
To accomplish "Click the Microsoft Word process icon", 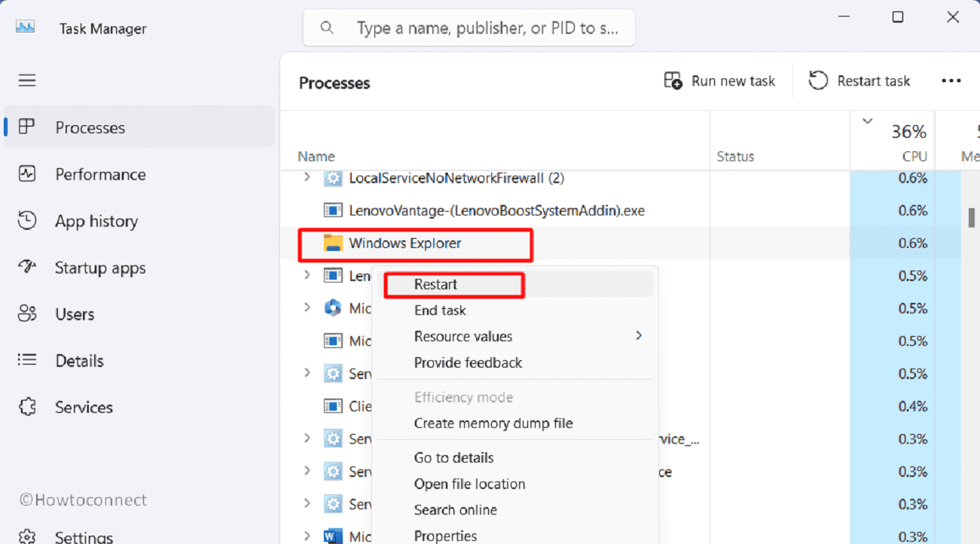I will (x=332, y=536).
